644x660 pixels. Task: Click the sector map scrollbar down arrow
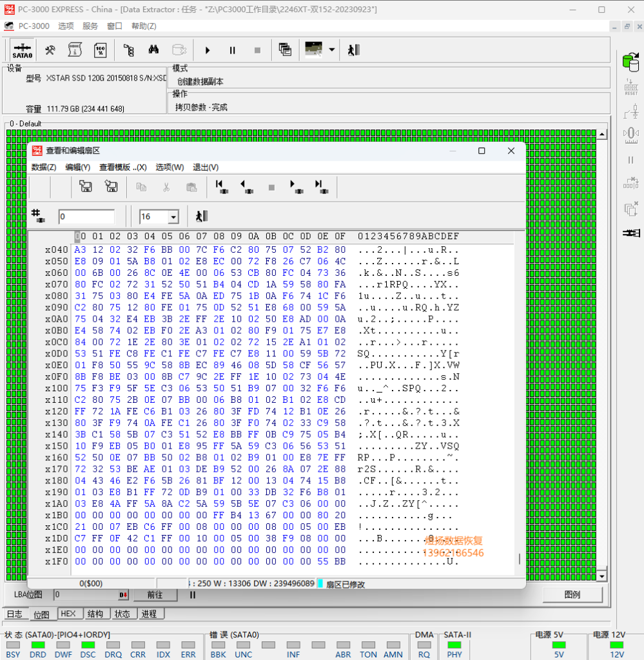point(602,576)
